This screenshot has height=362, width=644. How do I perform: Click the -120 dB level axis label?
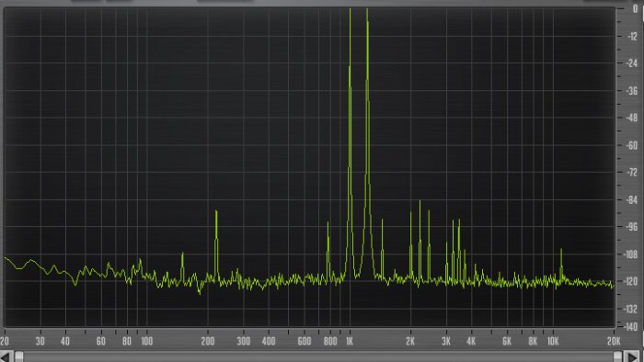[631, 282]
